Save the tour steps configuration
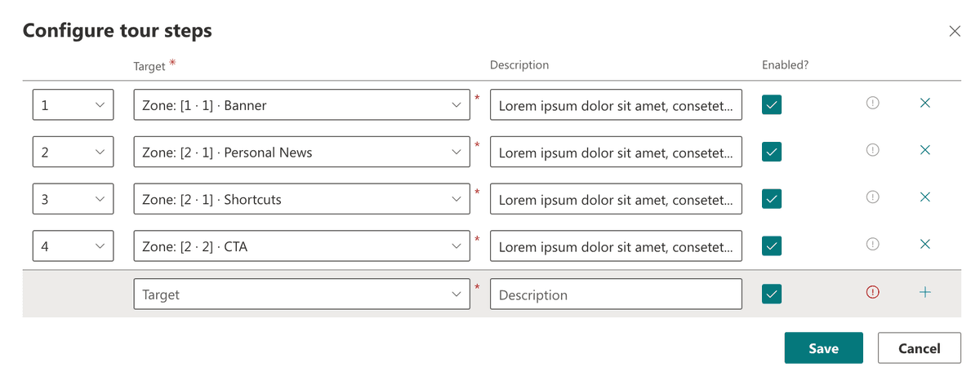Screen dimensions: 980x376 click(x=823, y=348)
